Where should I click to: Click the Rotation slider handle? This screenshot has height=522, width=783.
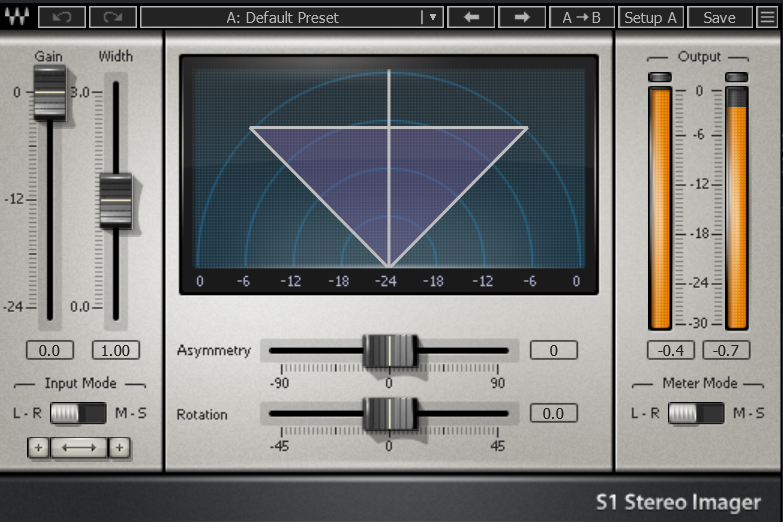point(390,414)
